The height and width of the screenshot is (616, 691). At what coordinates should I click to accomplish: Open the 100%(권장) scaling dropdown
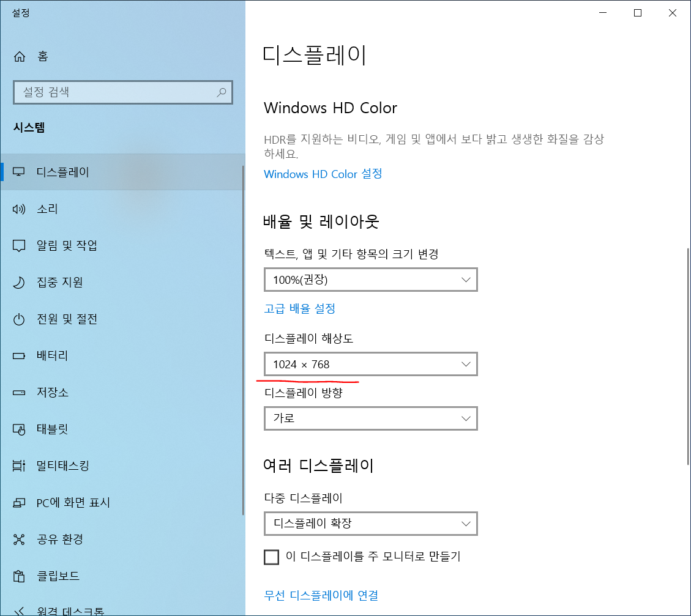pos(371,280)
